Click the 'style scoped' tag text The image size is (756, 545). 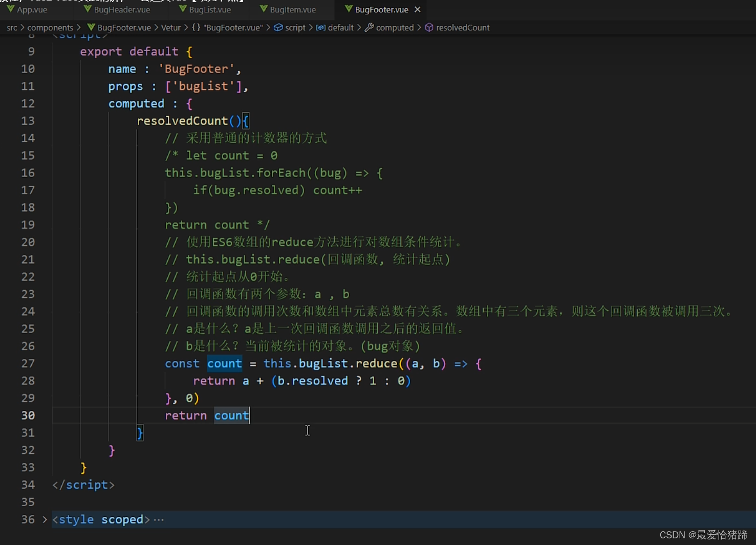point(101,519)
